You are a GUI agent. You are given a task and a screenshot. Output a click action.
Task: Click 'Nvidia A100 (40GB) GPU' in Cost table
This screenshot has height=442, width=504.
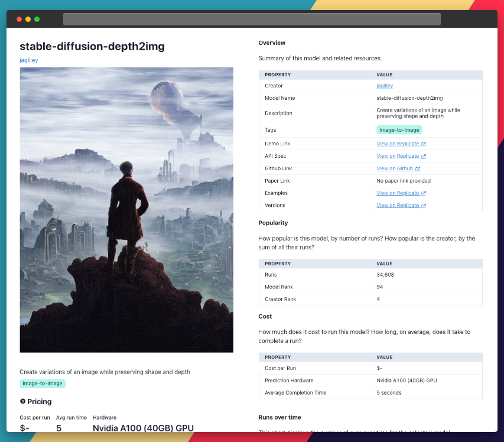pyautogui.click(x=407, y=381)
